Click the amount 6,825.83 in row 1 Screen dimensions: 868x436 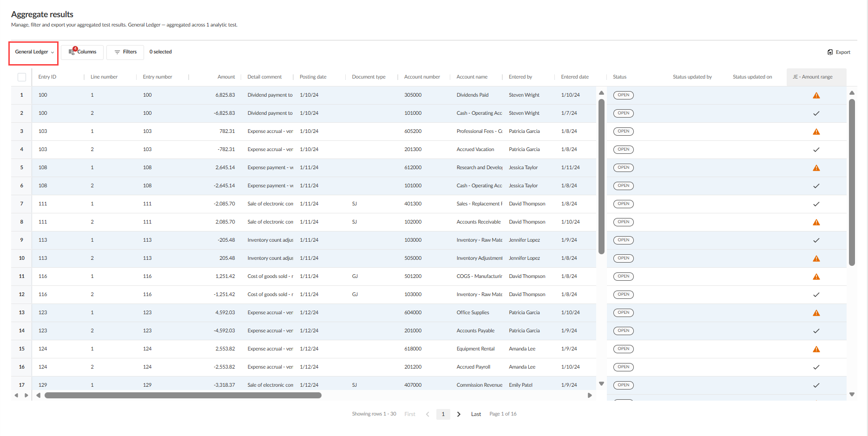(x=225, y=95)
